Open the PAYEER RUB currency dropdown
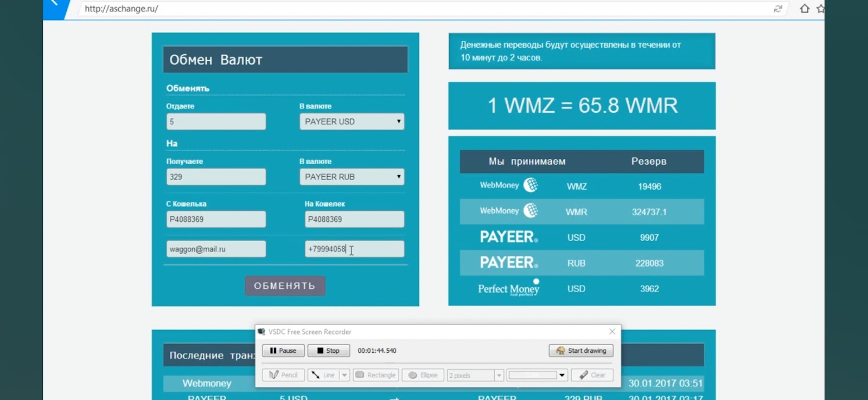 (352, 177)
